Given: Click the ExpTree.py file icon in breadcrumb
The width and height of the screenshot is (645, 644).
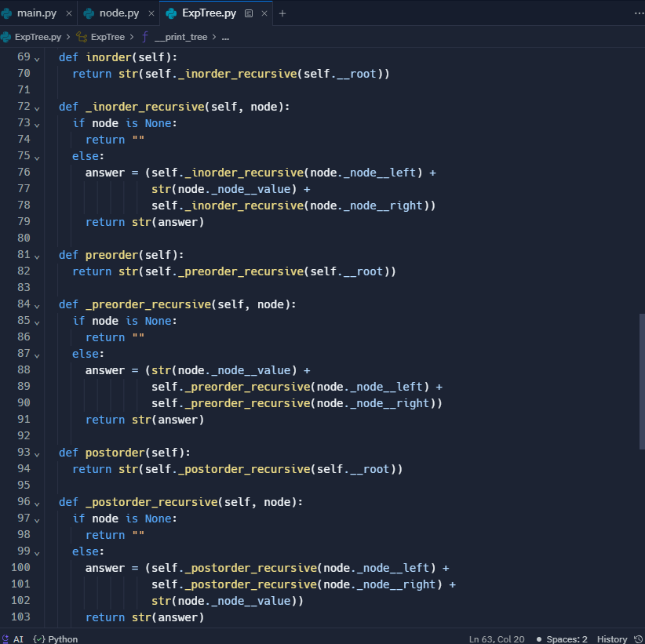Looking at the screenshot, I should (x=7, y=36).
